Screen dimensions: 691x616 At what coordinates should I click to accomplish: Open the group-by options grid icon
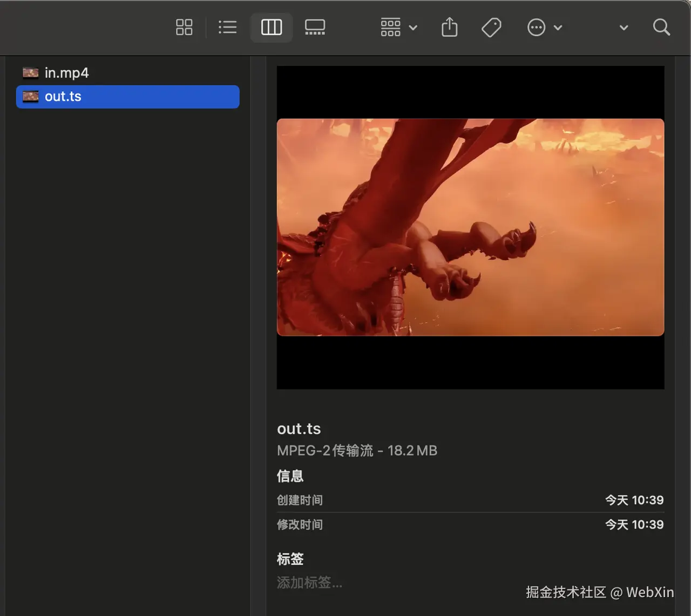pos(390,27)
